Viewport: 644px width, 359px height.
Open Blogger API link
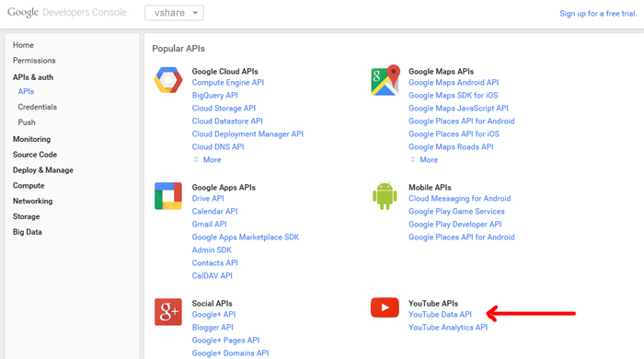click(x=213, y=328)
